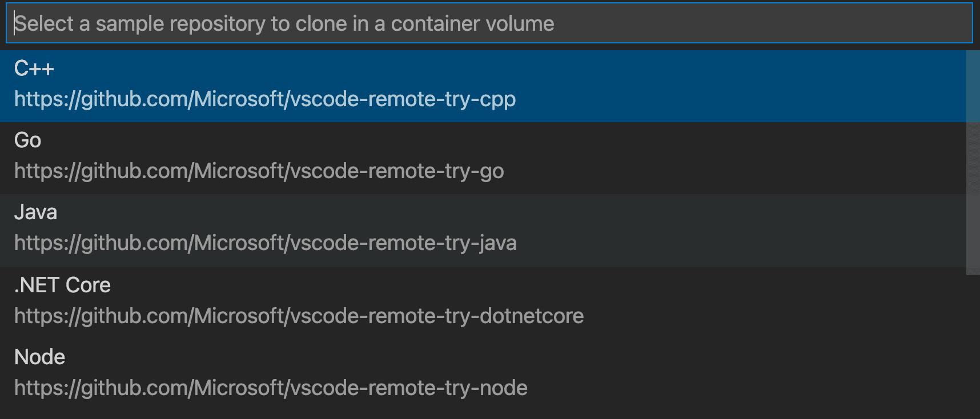Focus the sample repository search input

click(x=489, y=23)
